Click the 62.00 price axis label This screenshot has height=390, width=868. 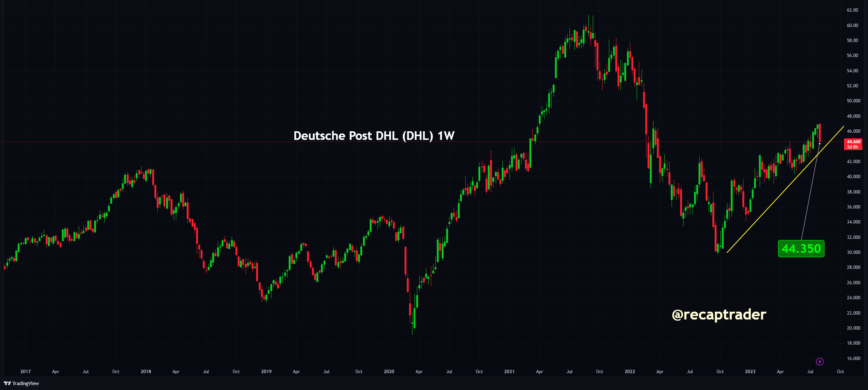pyautogui.click(x=852, y=10)
